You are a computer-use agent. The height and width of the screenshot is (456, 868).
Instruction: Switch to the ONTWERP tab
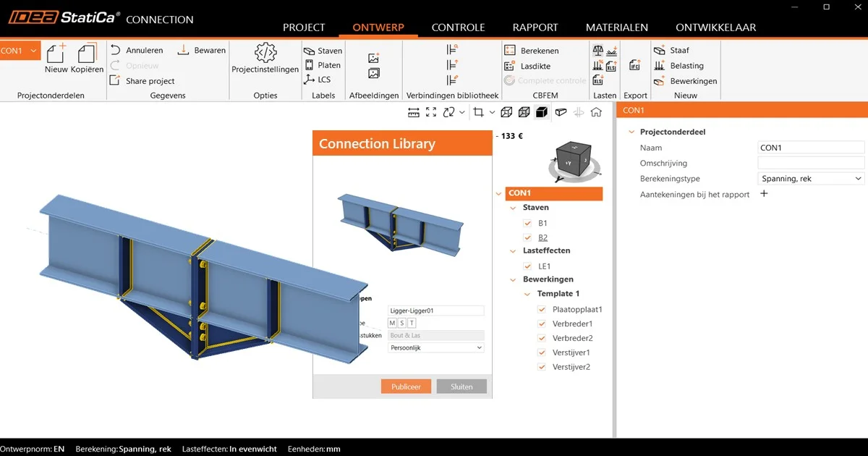tap(378, 28)
